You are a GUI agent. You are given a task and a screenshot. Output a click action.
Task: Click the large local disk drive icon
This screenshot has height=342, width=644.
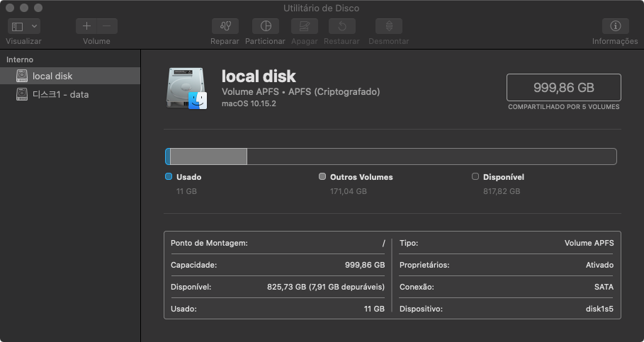(x=186, y=89)
